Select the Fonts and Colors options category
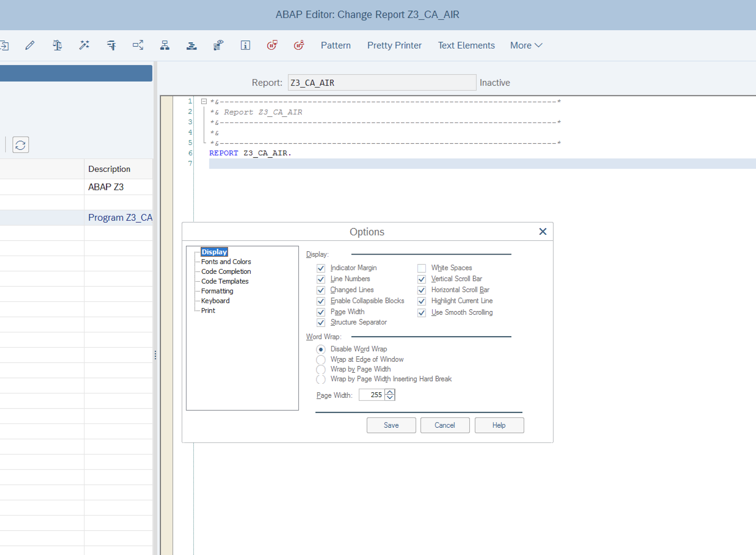The height and width of the screenshot is (555, 756). pyautogui.click(x=226, y=261)
